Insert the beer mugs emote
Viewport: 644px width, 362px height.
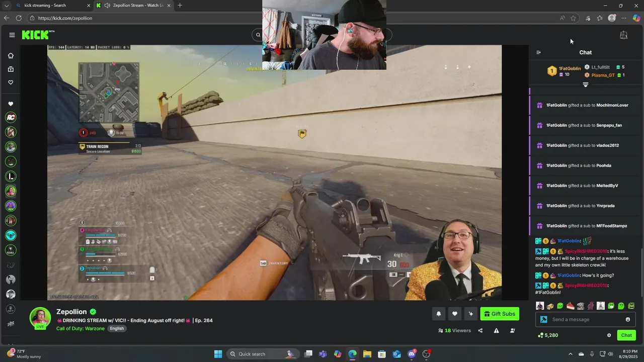(x=550, y=306)
